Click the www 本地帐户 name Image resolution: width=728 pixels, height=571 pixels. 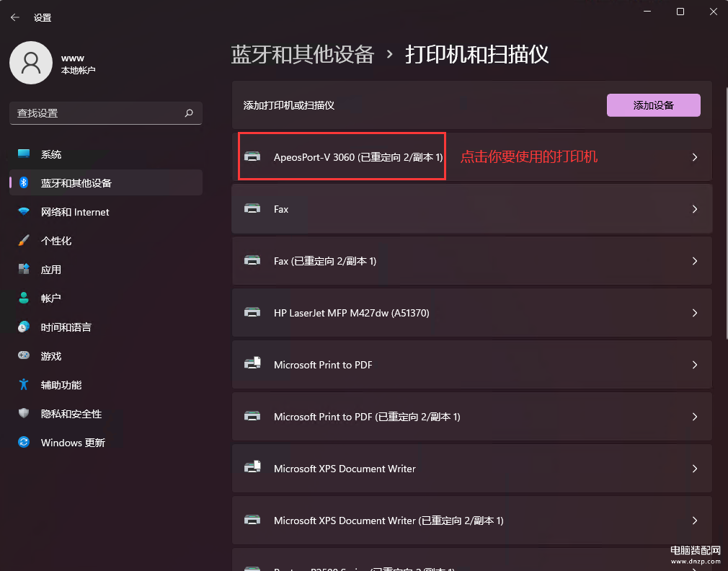78,64
